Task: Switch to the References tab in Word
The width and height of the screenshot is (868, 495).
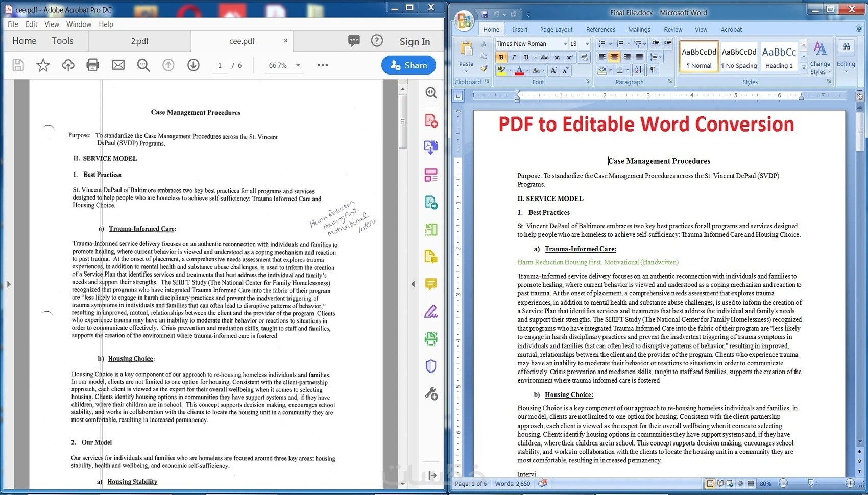Action: (600, 30)
